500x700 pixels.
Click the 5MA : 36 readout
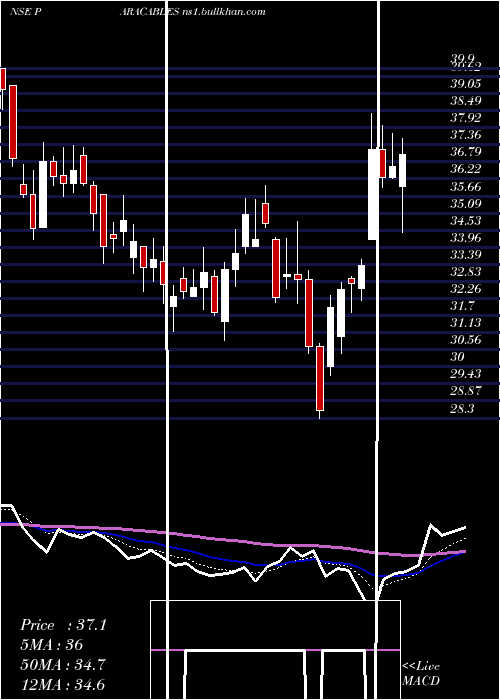tap(51, 645)
